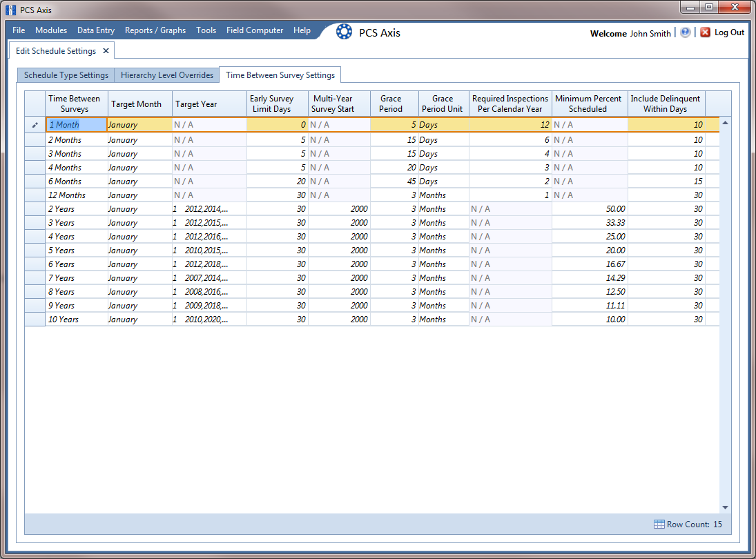Click the Welcome John Smith label
The image size is (756, 559).
pyautogui.click(x=630, y=33)
